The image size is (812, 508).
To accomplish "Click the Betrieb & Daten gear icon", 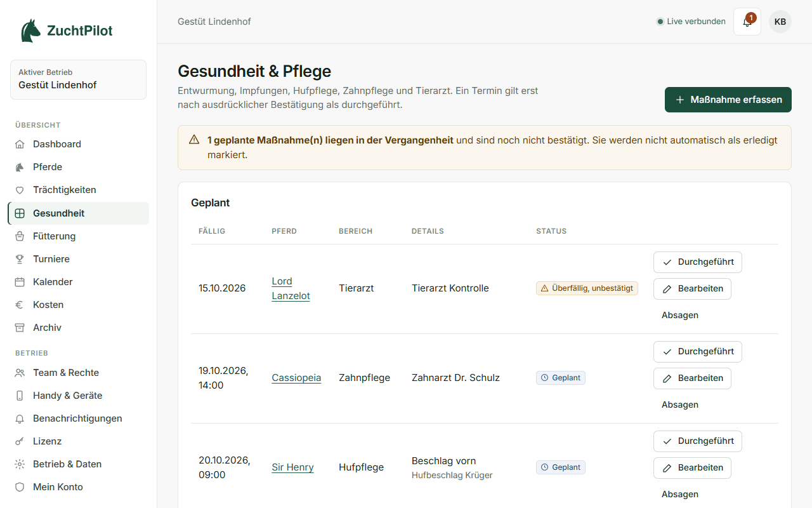I will [20, 464].
